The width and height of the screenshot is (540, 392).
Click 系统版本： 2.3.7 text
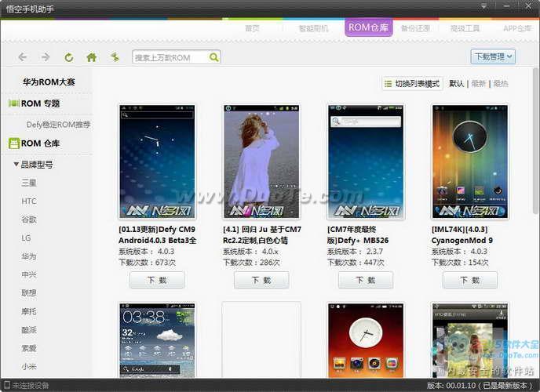point(355,252)
